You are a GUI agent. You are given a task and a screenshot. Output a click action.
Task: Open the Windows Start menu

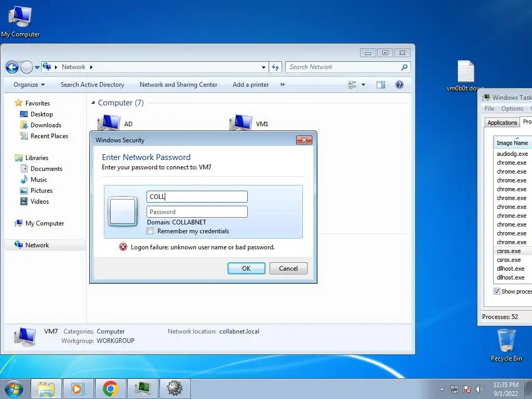click(14, 389)
